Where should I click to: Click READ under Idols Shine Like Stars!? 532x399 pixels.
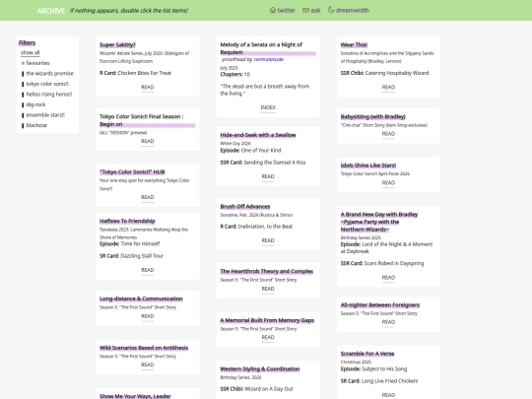(x=388, y=182)
